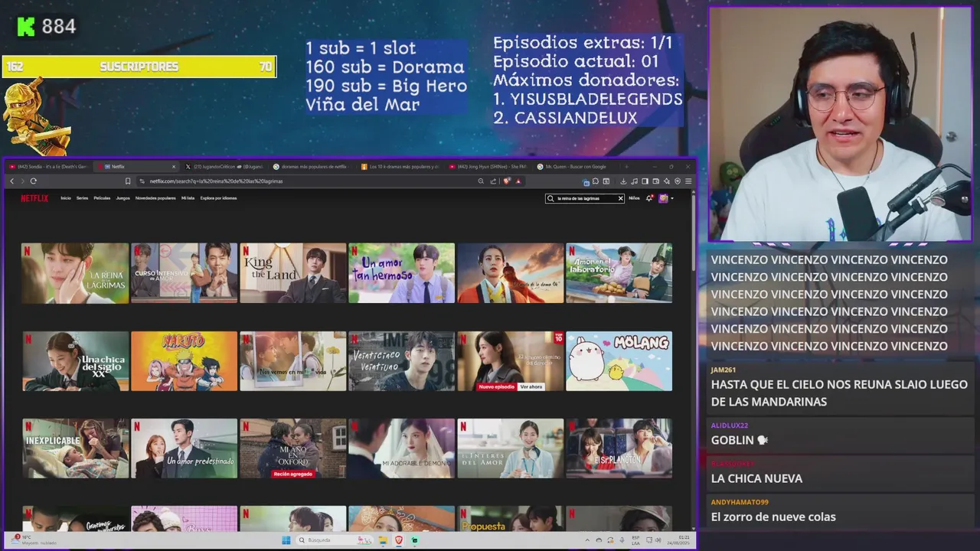Open Un amor predestinado thumbnail
This screenshot has height=551, width=980.
184,448
